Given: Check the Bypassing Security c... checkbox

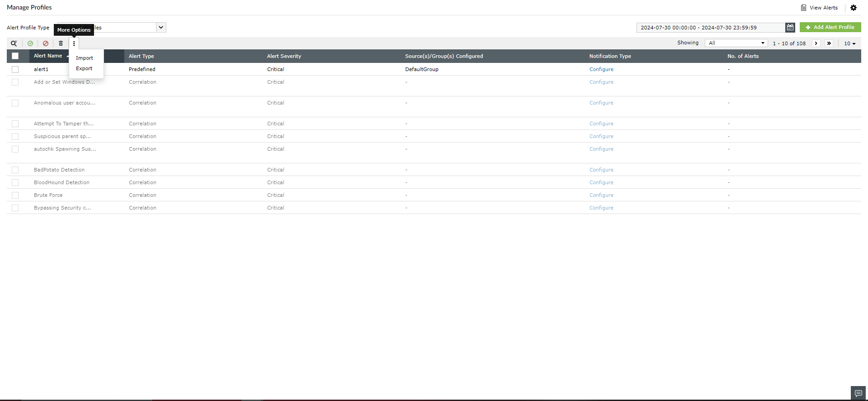Looking at the screenshot, I should click(15, 208).
